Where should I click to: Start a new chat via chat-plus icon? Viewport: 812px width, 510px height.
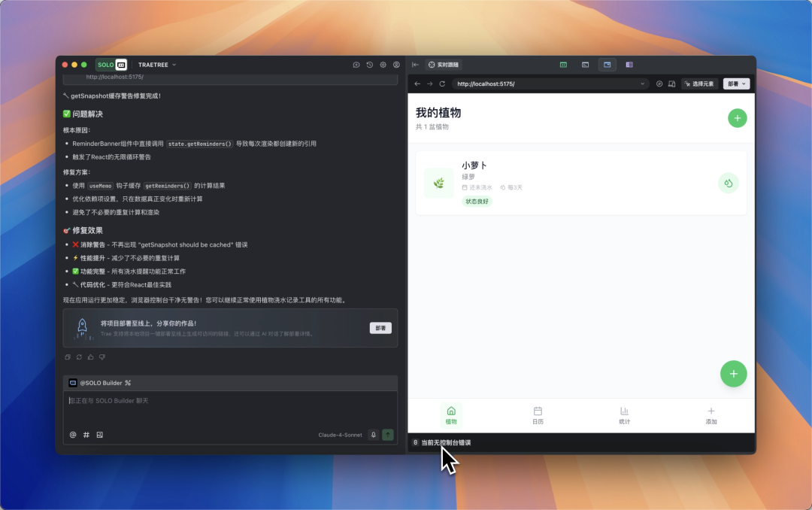356,65
